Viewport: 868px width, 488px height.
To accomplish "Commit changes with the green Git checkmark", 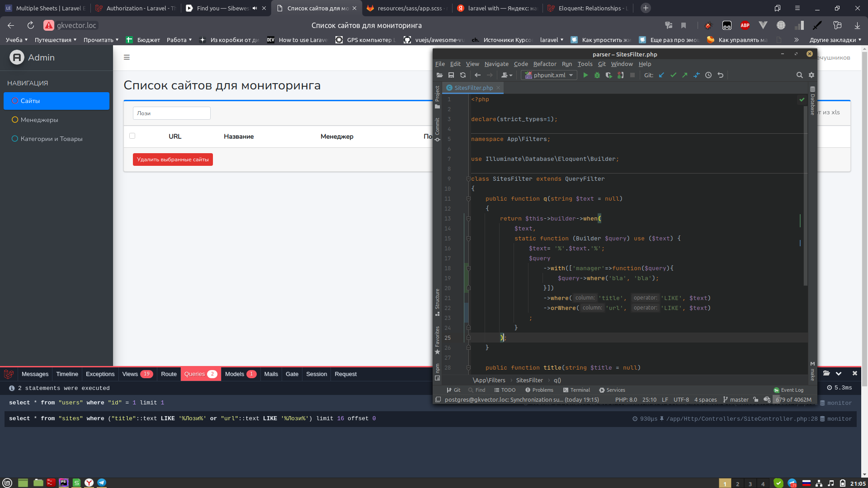I will point(673,75).
